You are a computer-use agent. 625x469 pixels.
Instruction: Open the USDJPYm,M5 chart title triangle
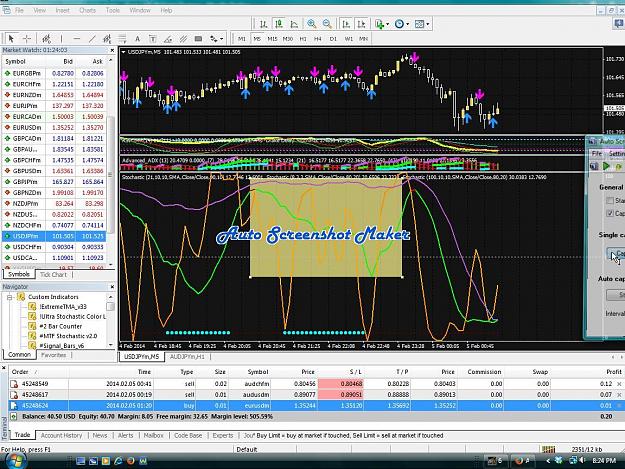tap(124, 52)
